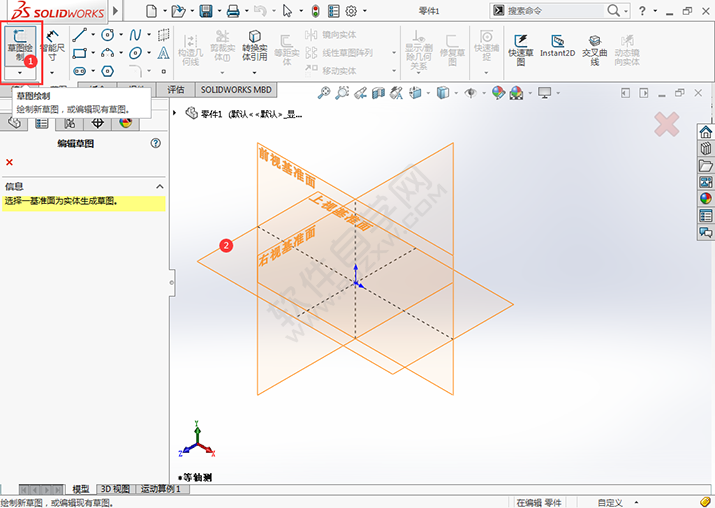Toggle the Rapid Sketch (快速草图) button

(521, 50)
